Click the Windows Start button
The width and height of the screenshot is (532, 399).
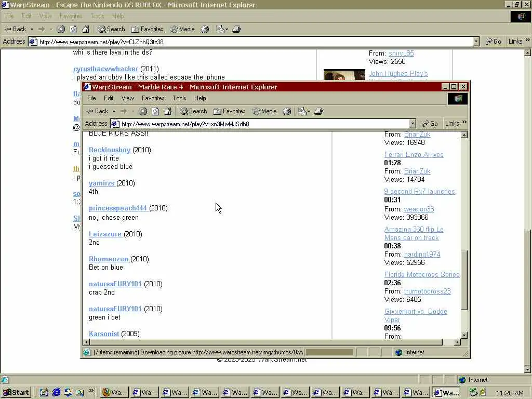16,393
